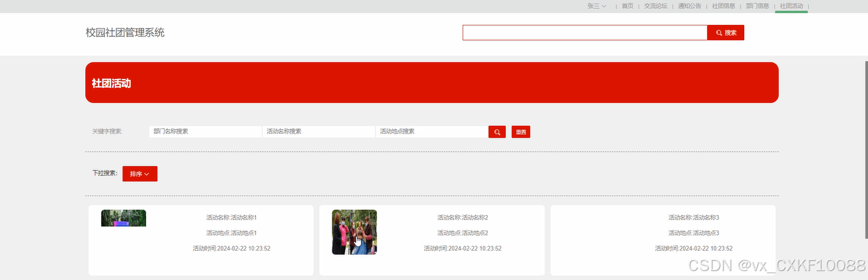
Task: Open 交流论坛 in the top navigation
Action: pyautogui.click(x=656, y=6)
